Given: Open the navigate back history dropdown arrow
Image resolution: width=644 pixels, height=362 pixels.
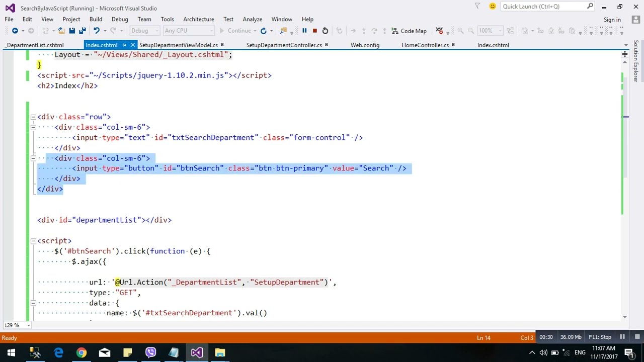Looking at the screenshot, I should (23, 31).
